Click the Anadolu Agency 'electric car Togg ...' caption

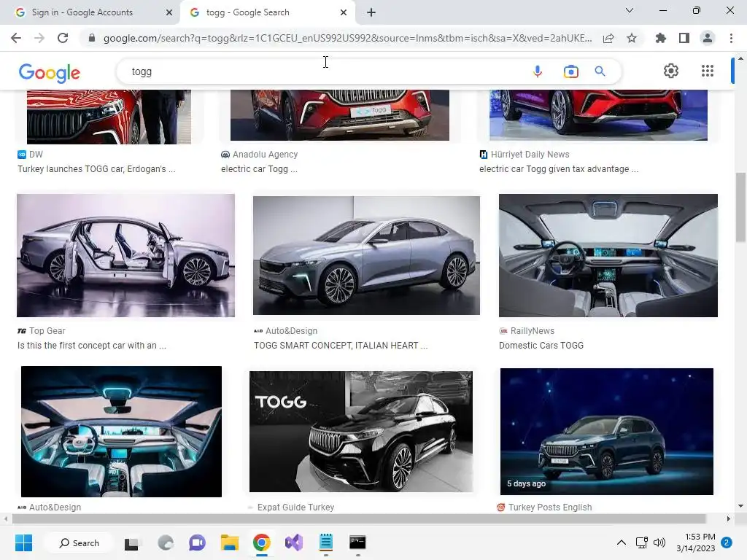259,169
